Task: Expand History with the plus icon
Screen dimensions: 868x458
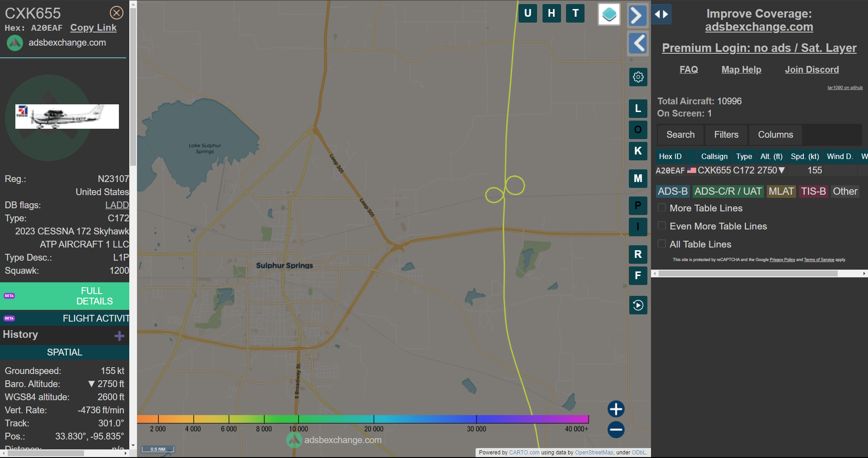Action: click(x=119, y=336)
